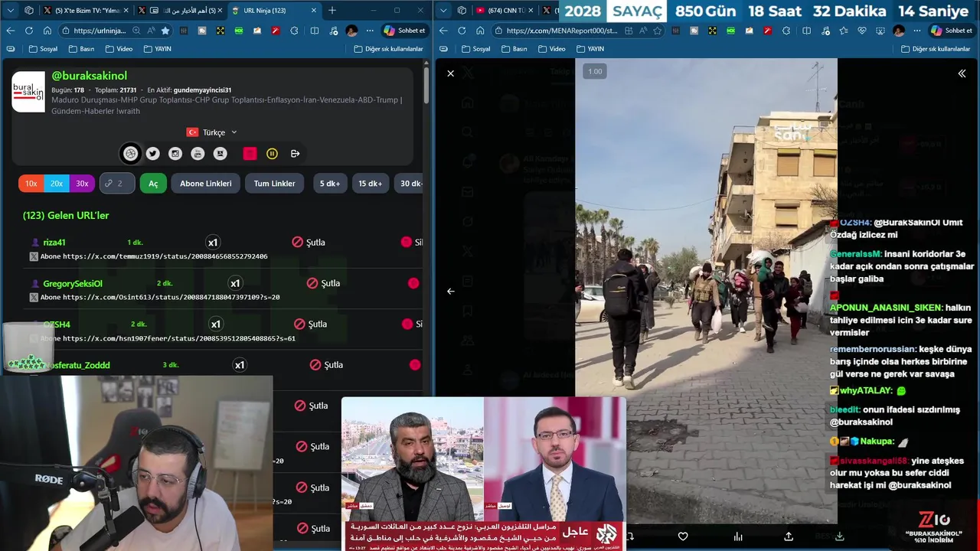
Task: Collapse sidebar with double chevron icon
Action: [x=962, y=73]
